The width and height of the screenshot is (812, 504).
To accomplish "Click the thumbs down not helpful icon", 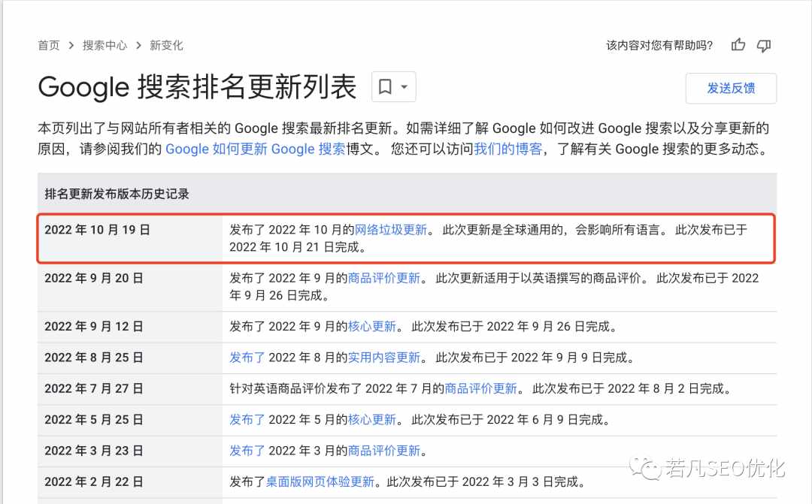I will point(764,46).
